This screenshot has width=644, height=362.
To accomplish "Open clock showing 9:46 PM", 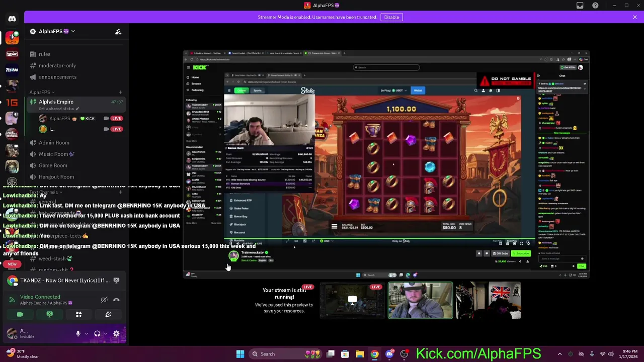I will click(x=629, y=353).
